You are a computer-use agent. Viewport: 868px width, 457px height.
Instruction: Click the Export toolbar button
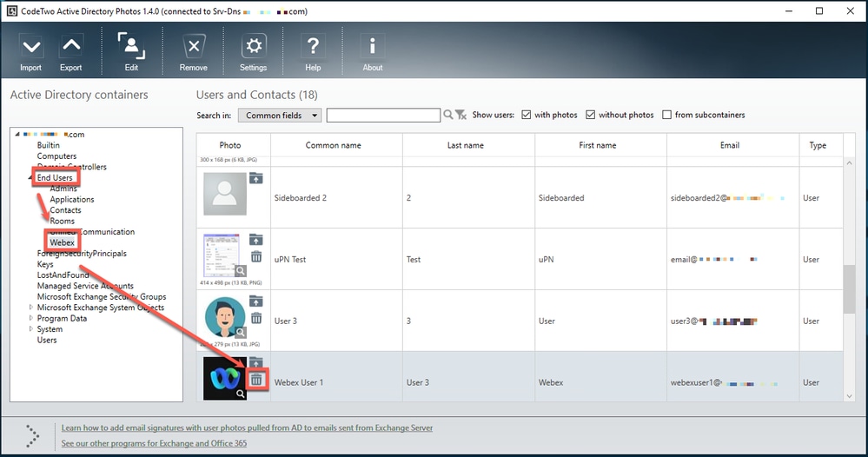[71, 52]
